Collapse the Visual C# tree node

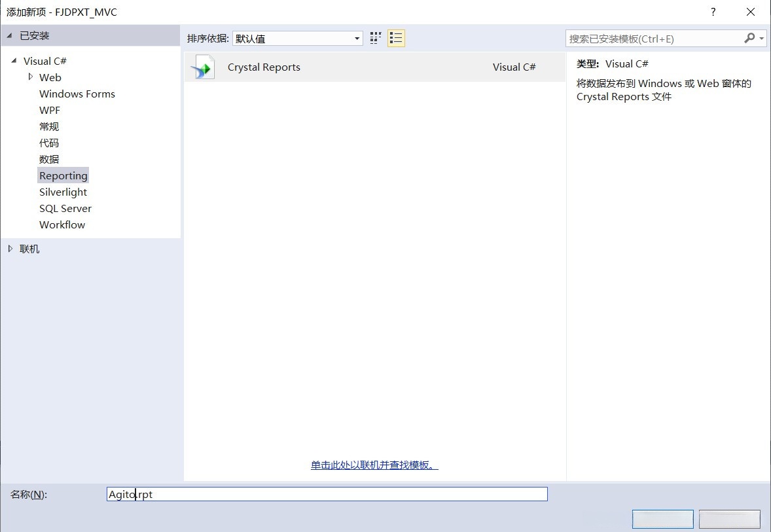coord(14,60)
